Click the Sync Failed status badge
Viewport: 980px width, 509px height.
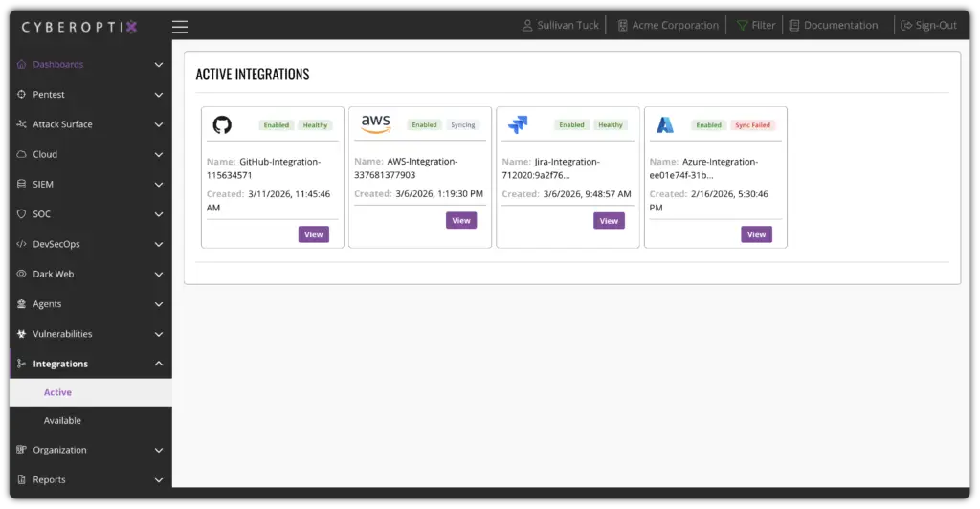tap(752, 125)
